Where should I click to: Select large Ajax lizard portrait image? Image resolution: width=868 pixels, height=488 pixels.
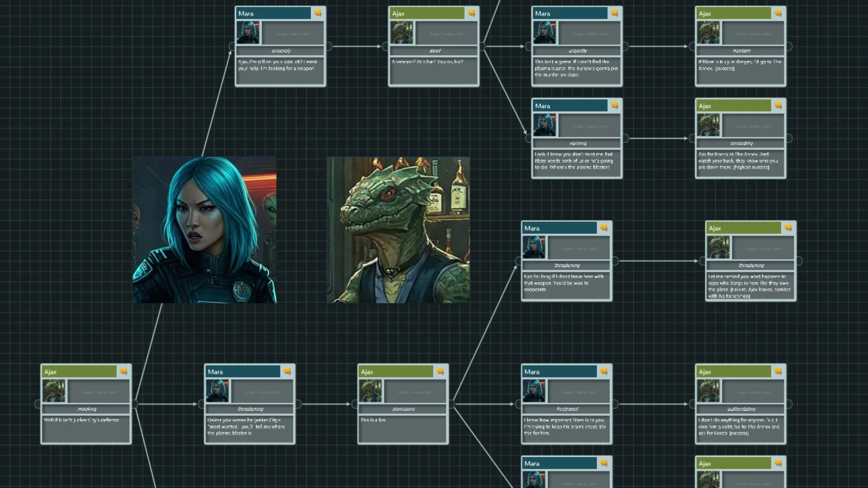pos(398,230)
